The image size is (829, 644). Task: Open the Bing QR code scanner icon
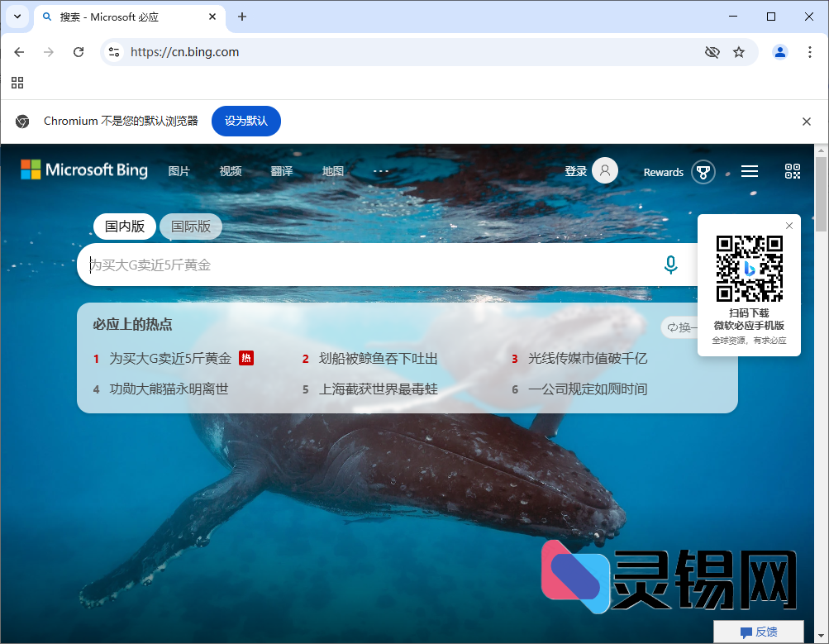(x=792, y=171)
